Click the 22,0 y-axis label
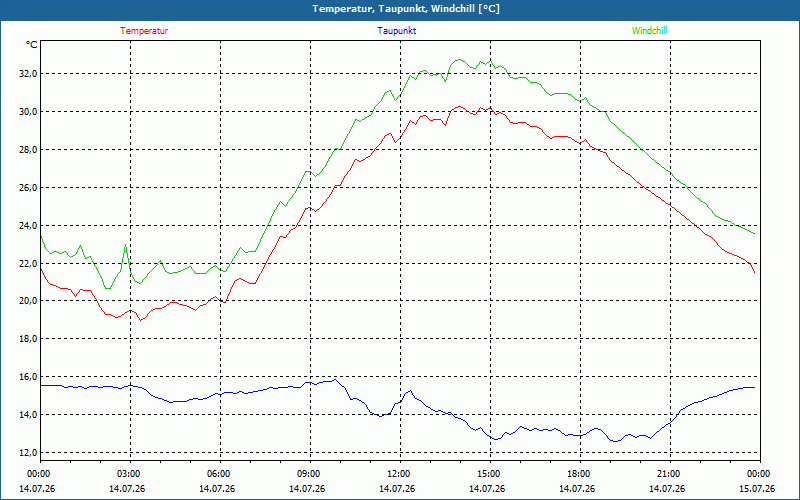This screenshot has height=500, width=800. click(x=28, y=263)
